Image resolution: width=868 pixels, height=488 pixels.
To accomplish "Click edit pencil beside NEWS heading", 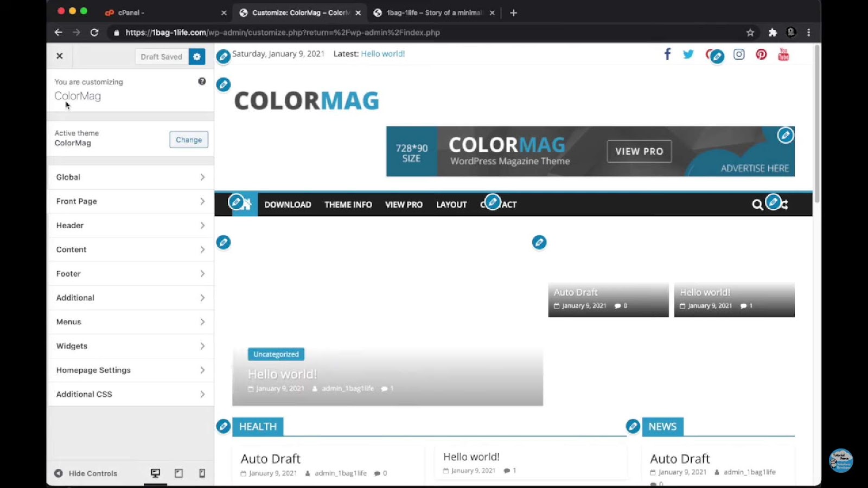I will pos(633,426).
